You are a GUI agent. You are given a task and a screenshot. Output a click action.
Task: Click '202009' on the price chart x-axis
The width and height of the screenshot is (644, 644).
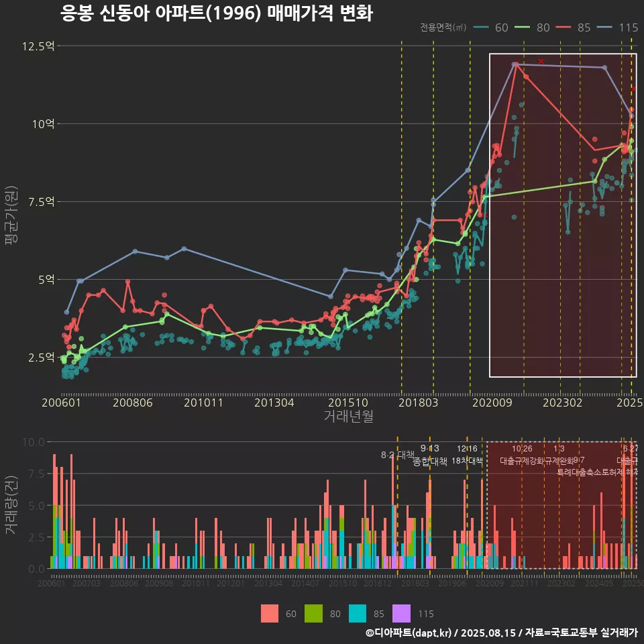point(492,402)
